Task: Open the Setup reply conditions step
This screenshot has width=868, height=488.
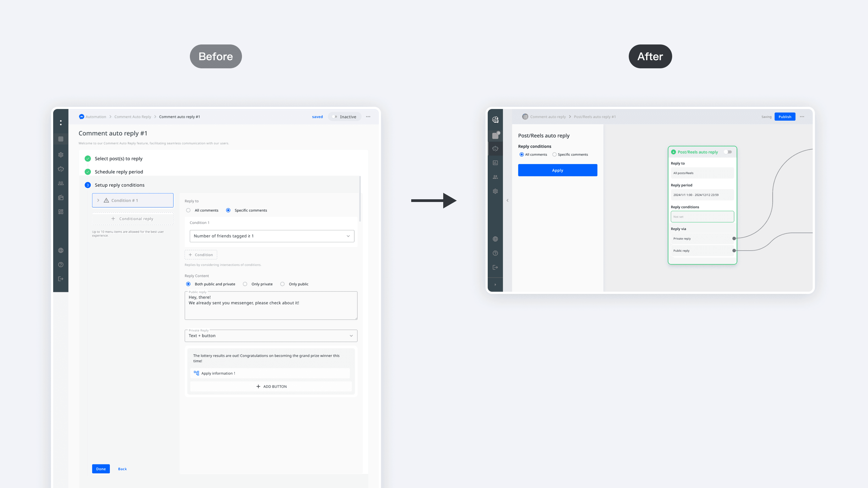Action: click(x=120, y=185)
